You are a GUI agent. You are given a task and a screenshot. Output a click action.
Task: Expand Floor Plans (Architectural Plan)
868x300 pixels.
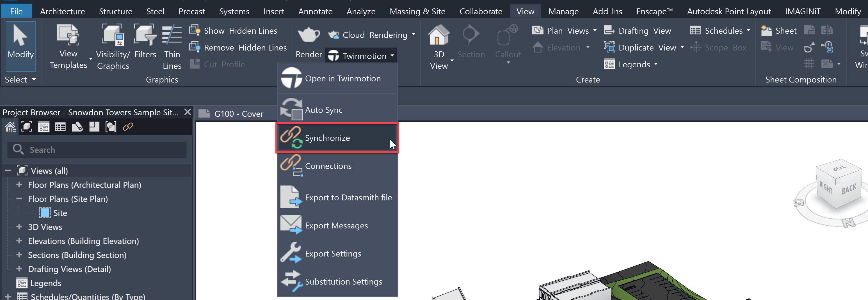19,184
